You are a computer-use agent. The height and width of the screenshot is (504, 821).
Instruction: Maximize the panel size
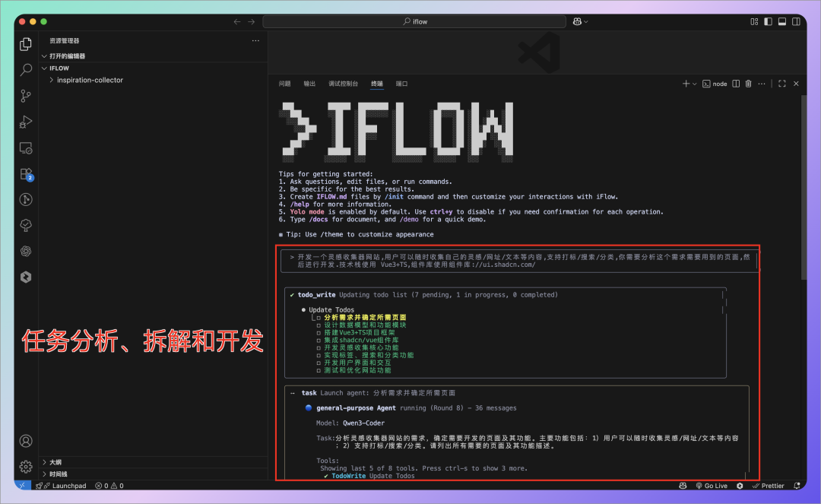781,84
